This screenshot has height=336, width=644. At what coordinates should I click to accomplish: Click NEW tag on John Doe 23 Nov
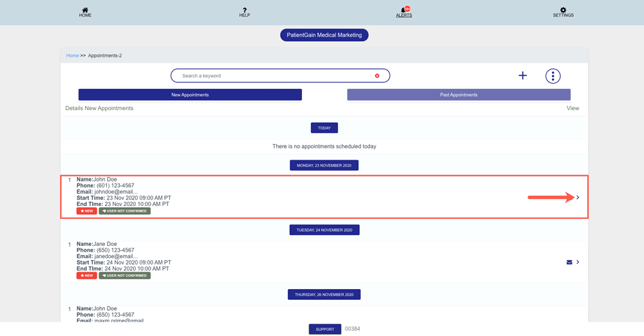click(87, 211)
